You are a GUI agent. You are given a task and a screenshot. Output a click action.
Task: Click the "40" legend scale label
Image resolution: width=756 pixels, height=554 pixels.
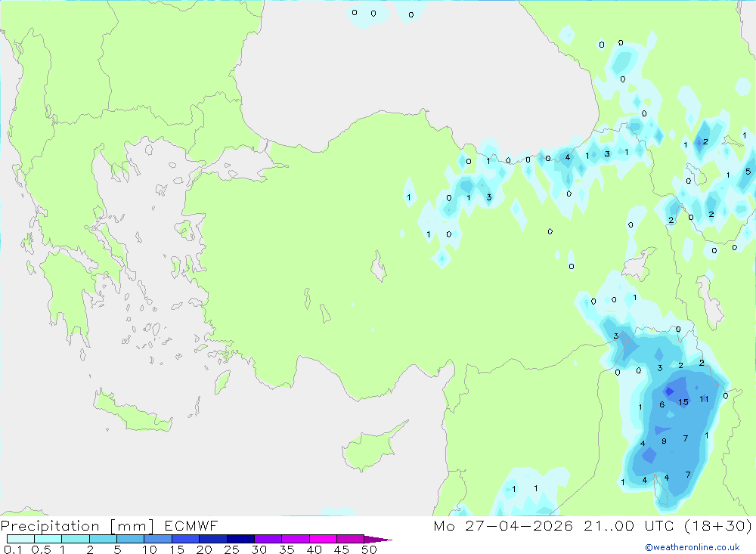(x=314, y=549)
